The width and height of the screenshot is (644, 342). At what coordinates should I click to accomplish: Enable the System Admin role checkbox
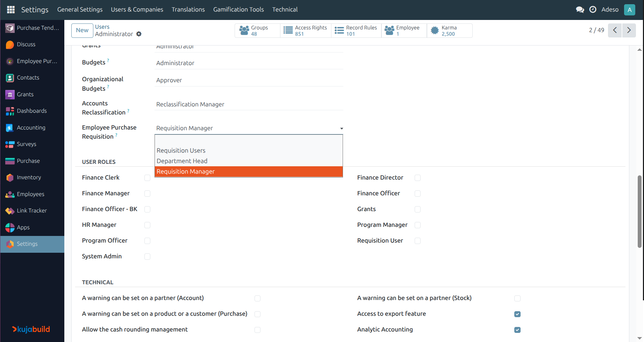pyautogui.click(x=148, y=257)
